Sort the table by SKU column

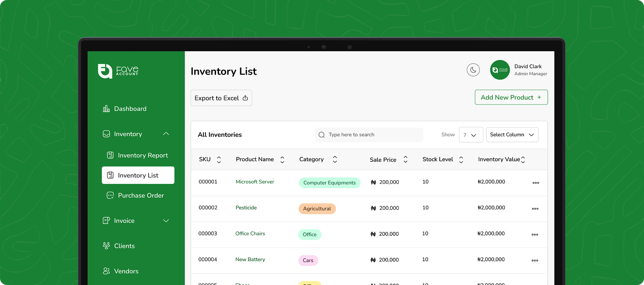[x=219, y=160]
